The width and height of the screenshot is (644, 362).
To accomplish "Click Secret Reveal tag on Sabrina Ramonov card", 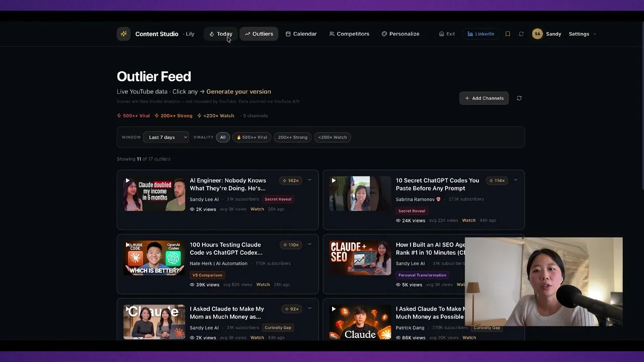I will pos(412,211).
